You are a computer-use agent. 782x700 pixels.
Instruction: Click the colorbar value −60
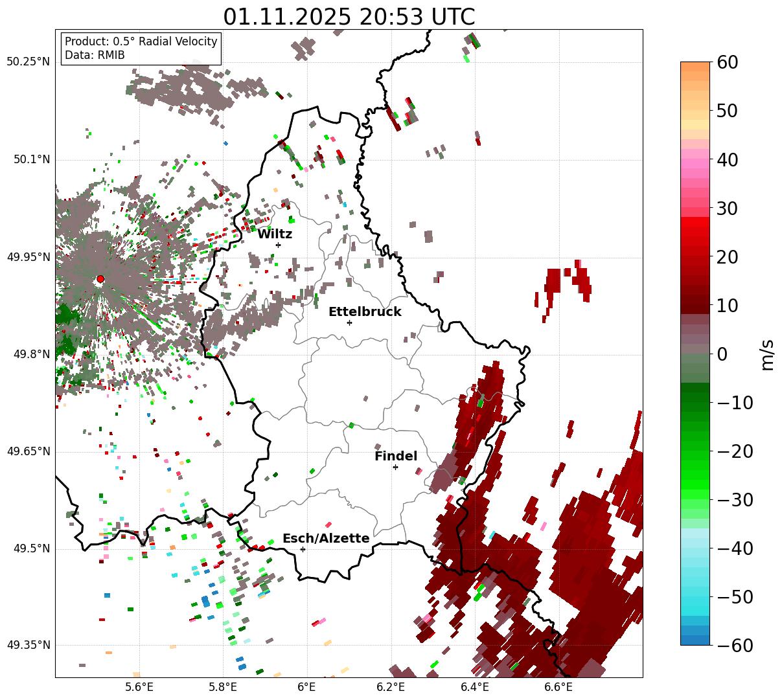pyautogui.click(x=735, y=645)
